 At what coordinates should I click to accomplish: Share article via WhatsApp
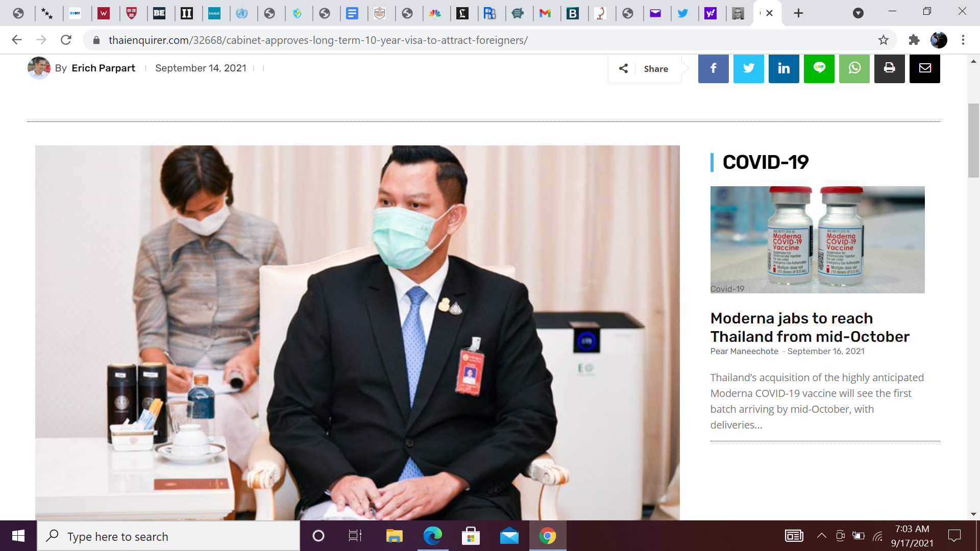coord(854,68)
